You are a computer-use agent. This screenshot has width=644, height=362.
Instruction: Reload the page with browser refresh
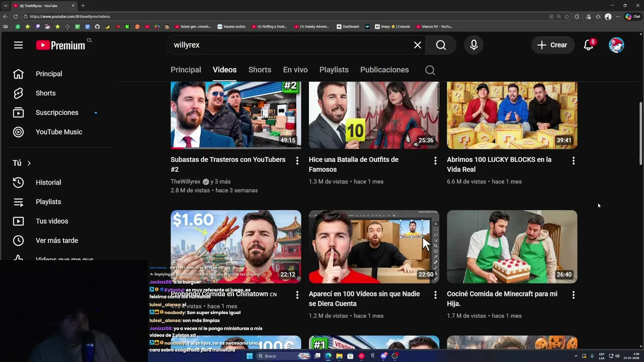tap(15, 17)
